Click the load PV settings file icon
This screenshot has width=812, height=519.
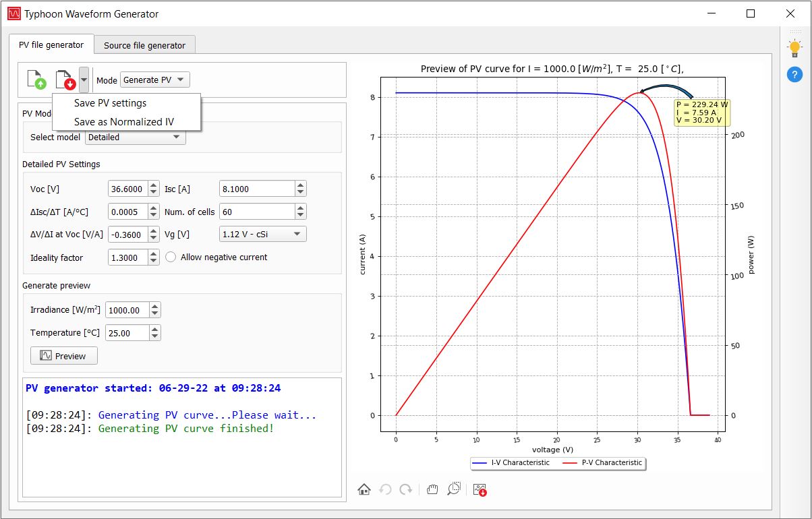click(36, 80)
